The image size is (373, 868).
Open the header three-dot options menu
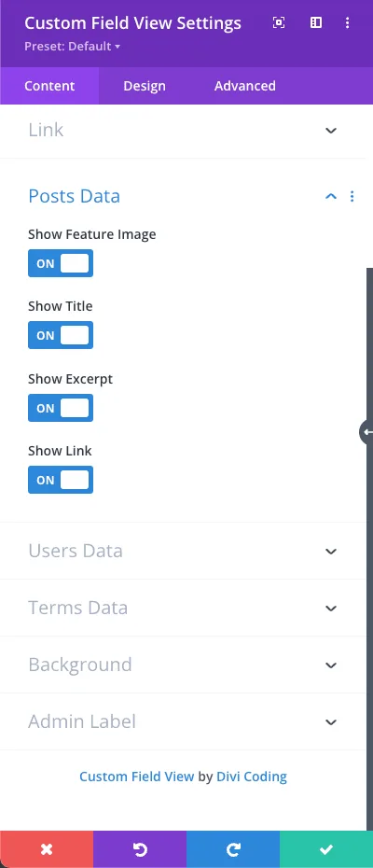coord(348,22)
